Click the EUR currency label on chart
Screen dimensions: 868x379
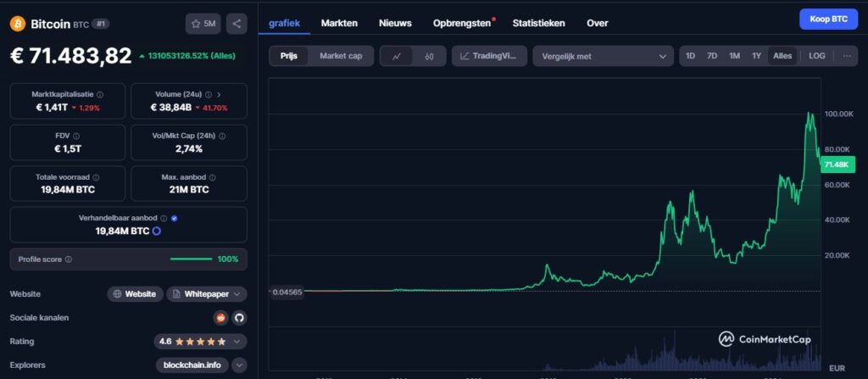(x=837, y=369)
